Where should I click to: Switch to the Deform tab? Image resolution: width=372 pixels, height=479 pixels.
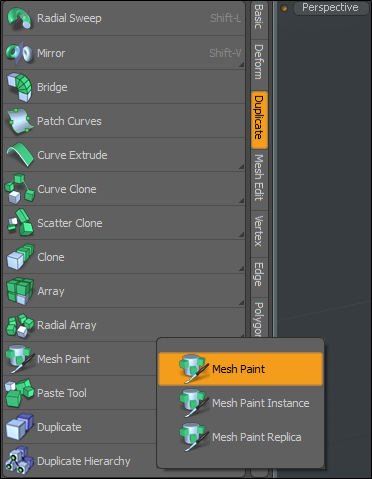pyautogui.click(x=259, y=62)
